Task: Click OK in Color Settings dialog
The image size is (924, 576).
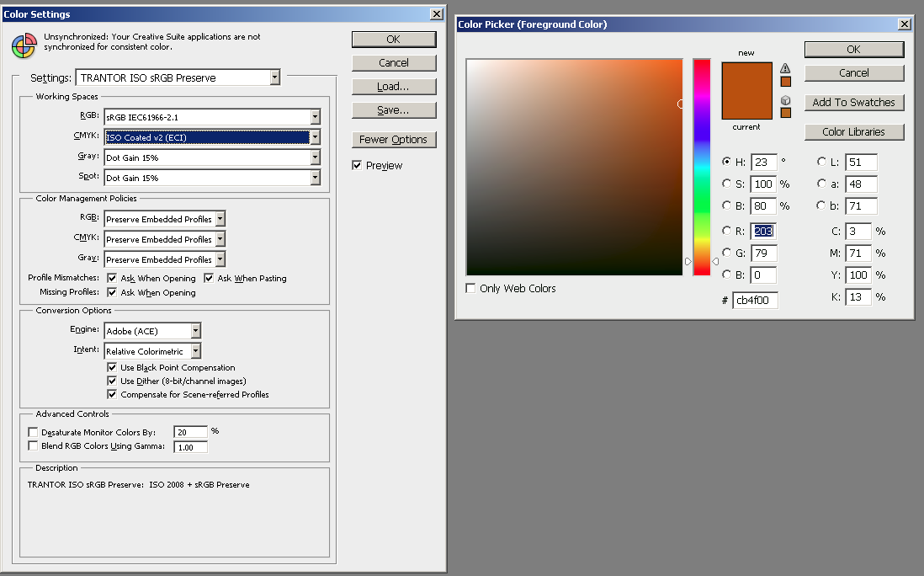Action: (x=394, y=39)
